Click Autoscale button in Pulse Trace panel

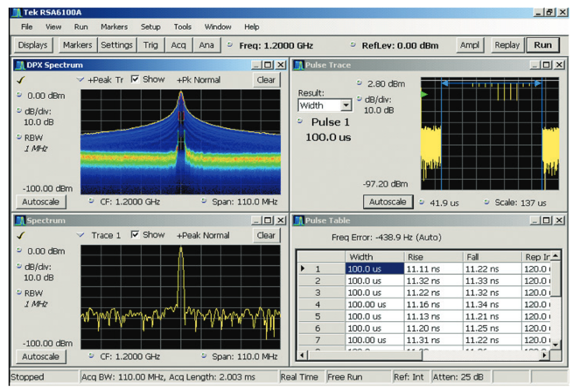coord(388,202)
